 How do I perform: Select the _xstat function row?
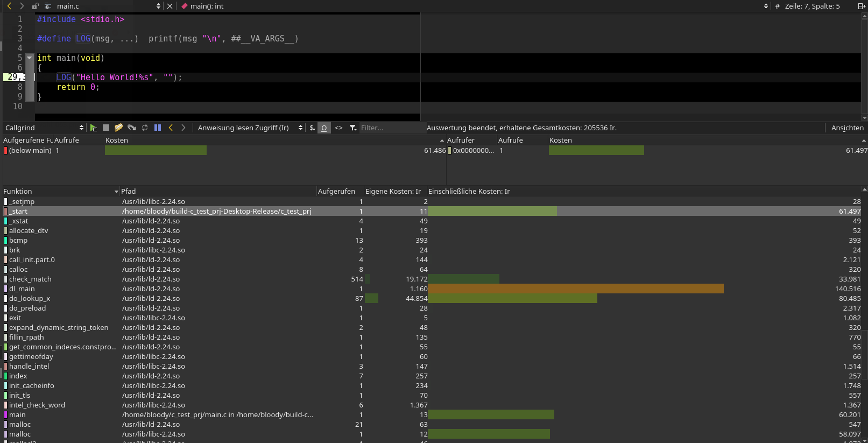coord(432,221)
